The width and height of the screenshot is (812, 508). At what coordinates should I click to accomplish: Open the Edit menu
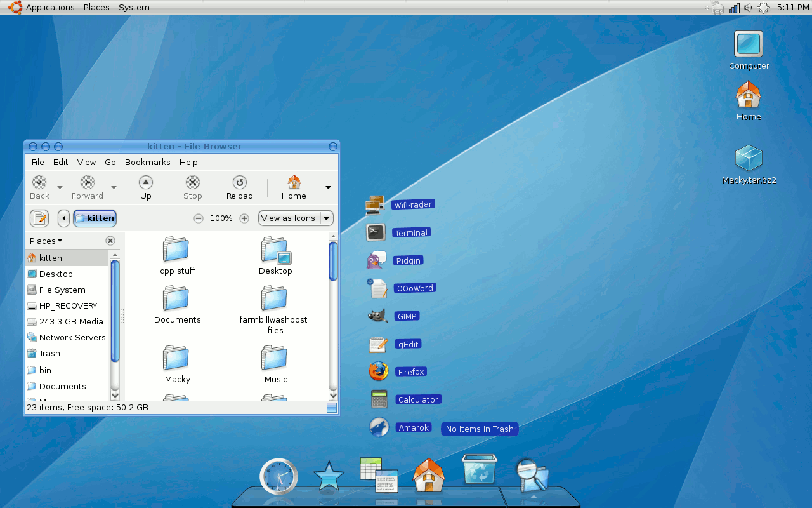pos(61,163)
